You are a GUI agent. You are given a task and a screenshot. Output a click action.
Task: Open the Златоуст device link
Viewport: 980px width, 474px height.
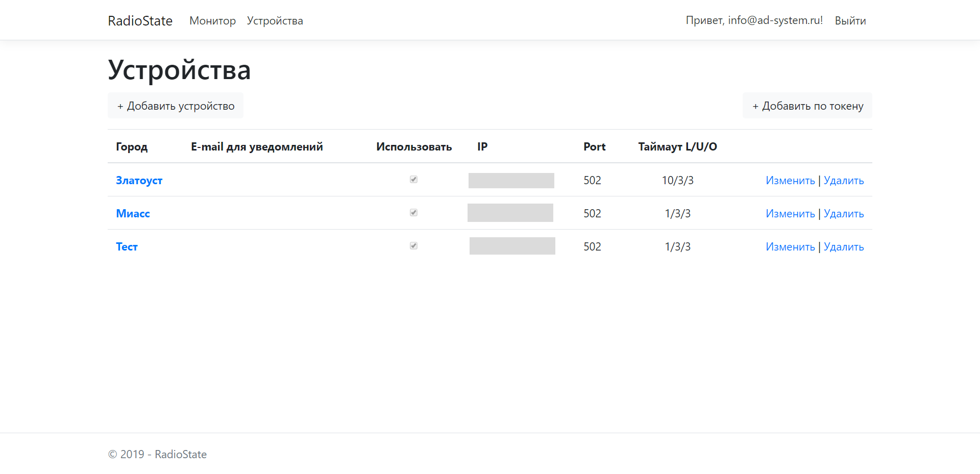point(139,181)
